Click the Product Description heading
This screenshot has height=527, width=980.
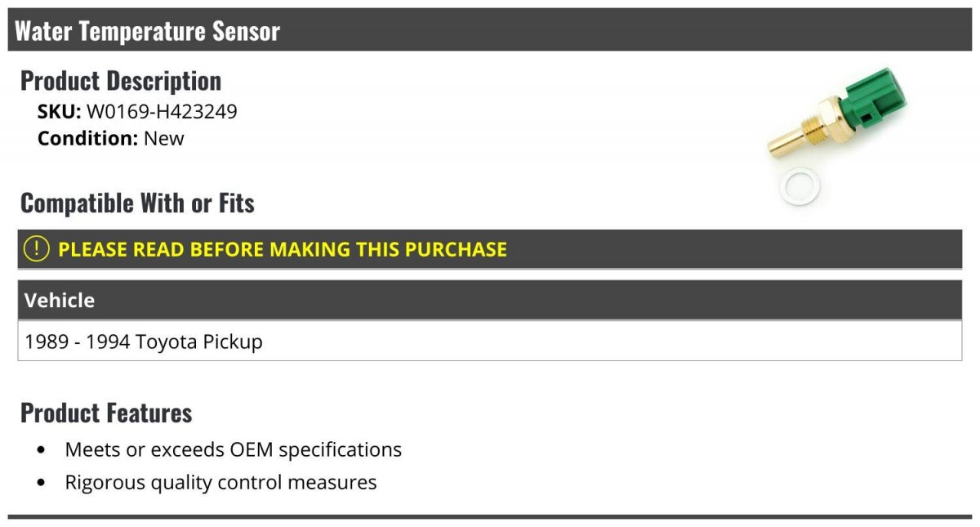[121, 80]
